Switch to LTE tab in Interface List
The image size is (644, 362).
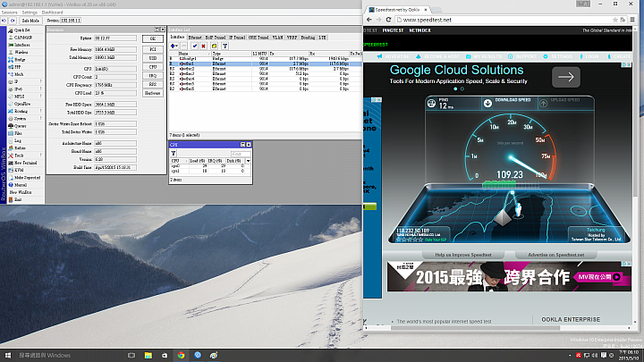pos(322,38)
